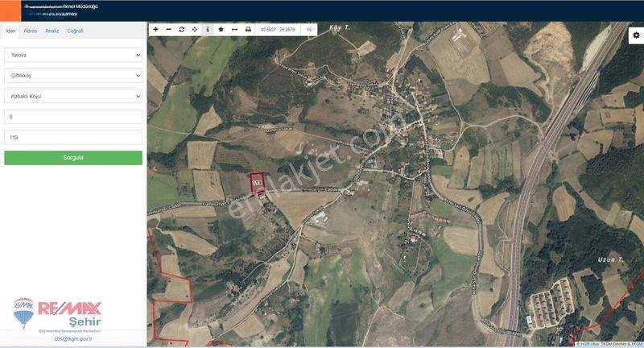Open the Yalova province dropdown
Screen dimensions: 644x348
pyautogui.click(x=73, y=55)
